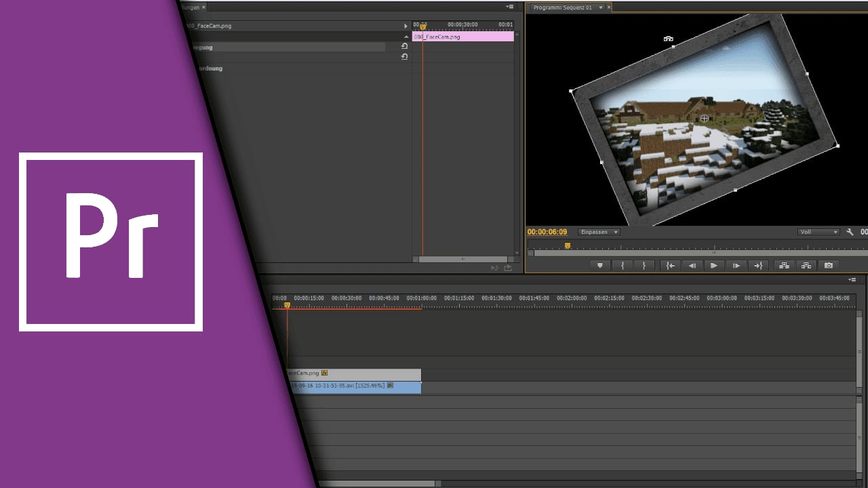
Task: Click the effect controls playhead marker
Action: [422, 26]
